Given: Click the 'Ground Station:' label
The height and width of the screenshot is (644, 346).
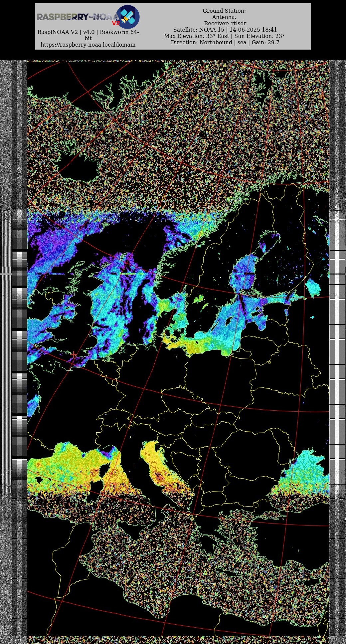Looking at the screenshot, I should [x=224, y=11].
